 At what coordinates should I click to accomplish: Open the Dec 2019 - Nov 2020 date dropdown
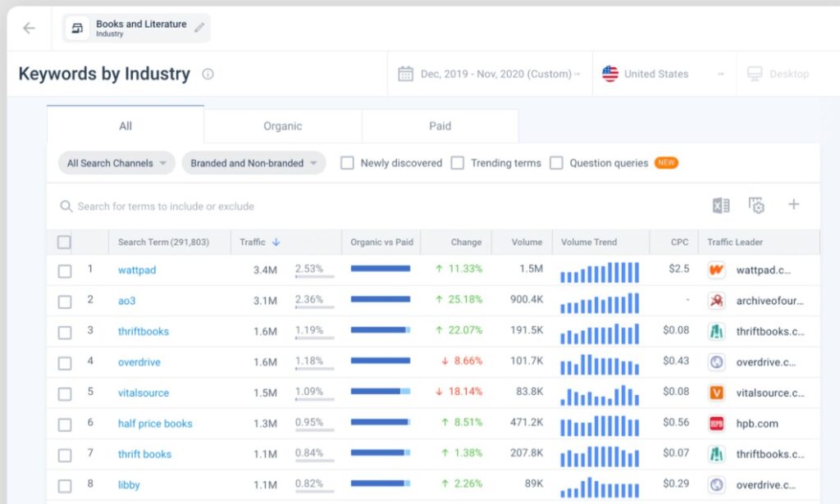coord(490,74)
